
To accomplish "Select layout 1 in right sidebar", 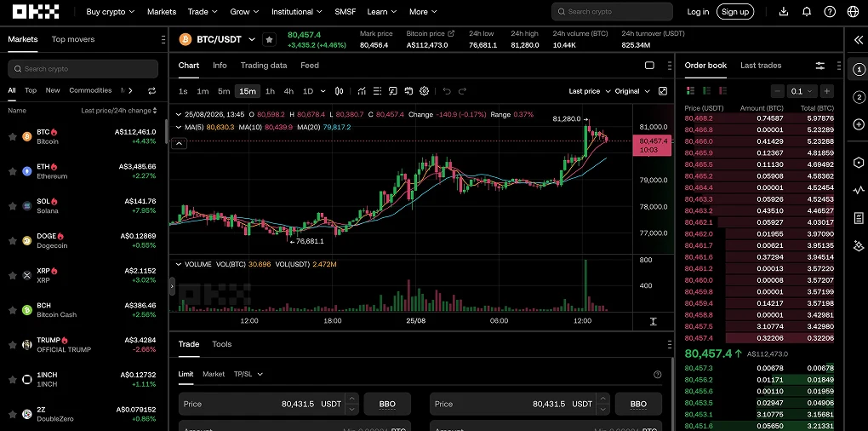I will tap(859, 69).
